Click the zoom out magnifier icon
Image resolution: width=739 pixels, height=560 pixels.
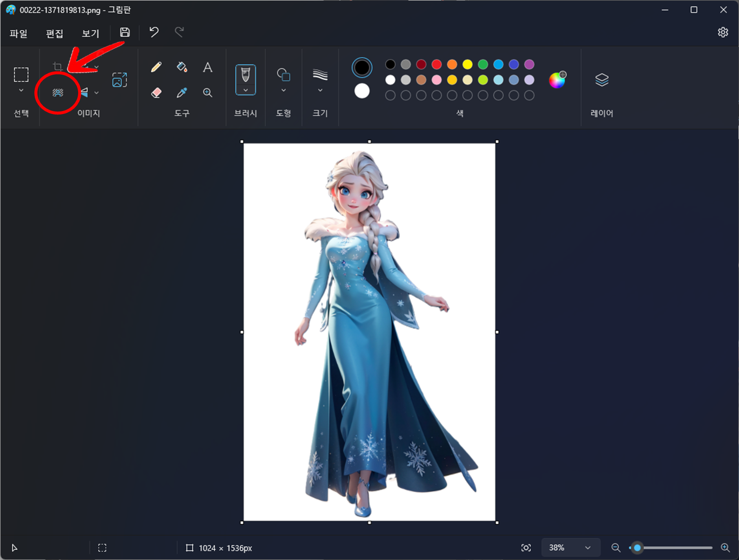point(616,548)
